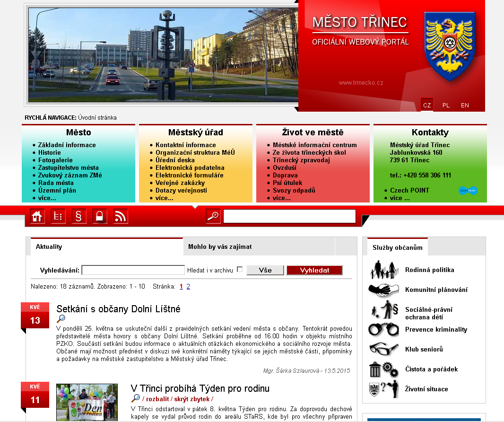
Task: Open the RSS feed icon
Action: 121,216
